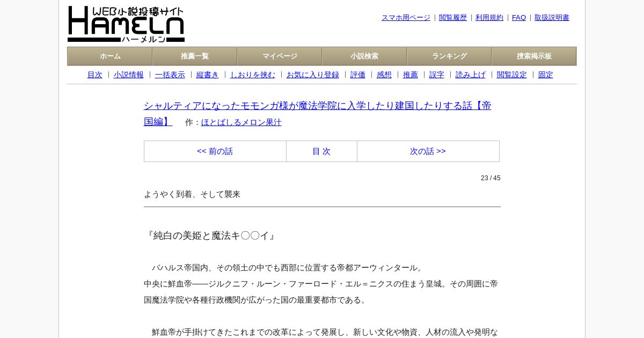This screenshot has width=644, height=338.
Task: Switch to 縦書き display
Action: [x=208, y=75]
